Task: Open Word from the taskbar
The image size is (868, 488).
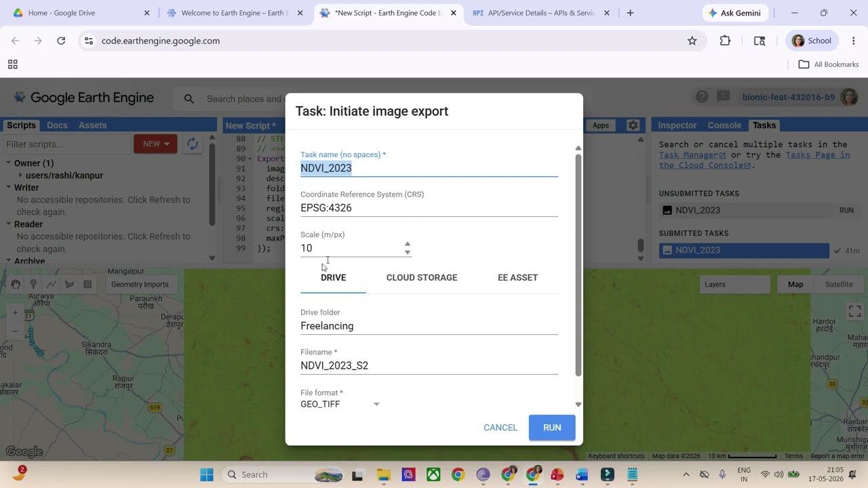Action: pos(582,474)
